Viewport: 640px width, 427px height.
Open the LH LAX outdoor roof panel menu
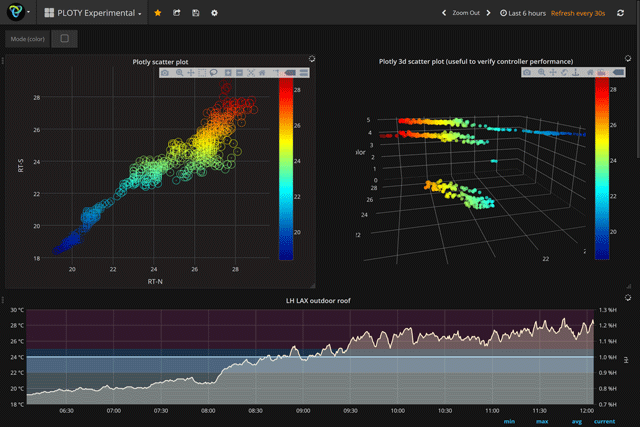pyautogui.click(x=320, y=300)
